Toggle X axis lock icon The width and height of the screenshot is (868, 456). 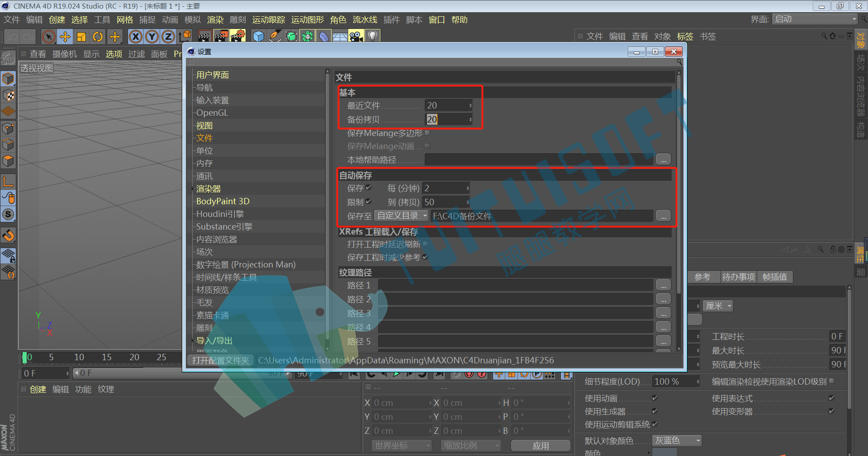(x=135, y=37)
